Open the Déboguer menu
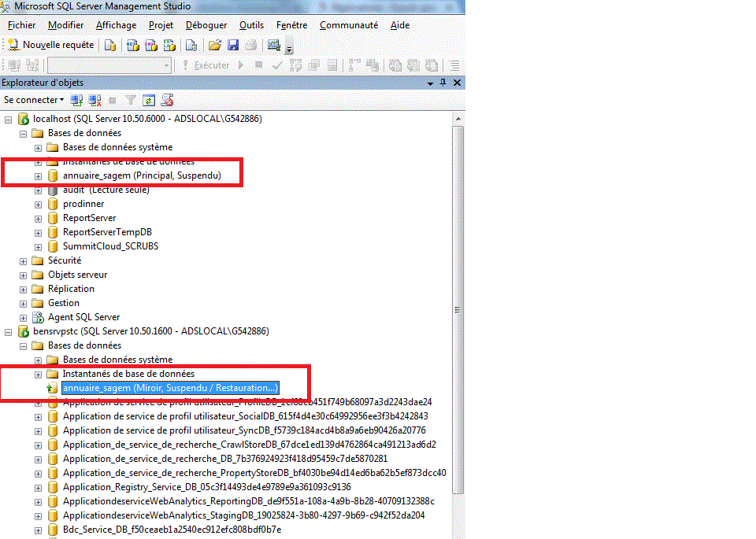This screenshot has width=756, height=539. click(x=206, y=25)
